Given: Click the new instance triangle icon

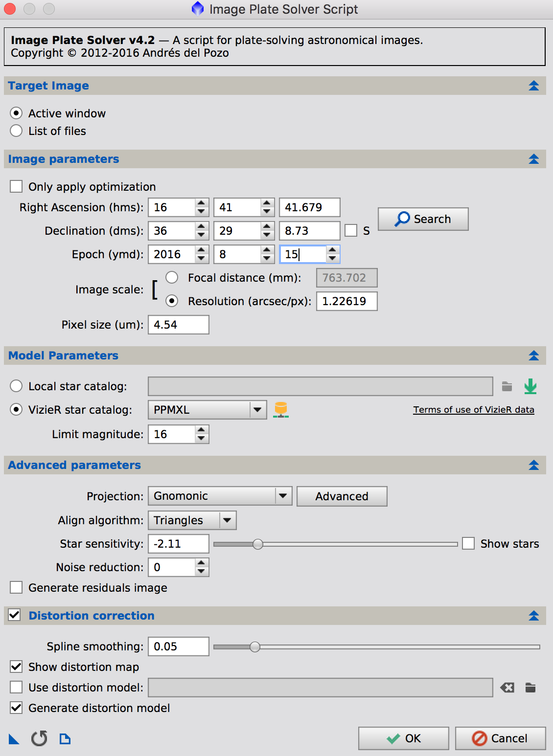Looking at the screenshot, I should pyautogui.click(x=14, y=738).
